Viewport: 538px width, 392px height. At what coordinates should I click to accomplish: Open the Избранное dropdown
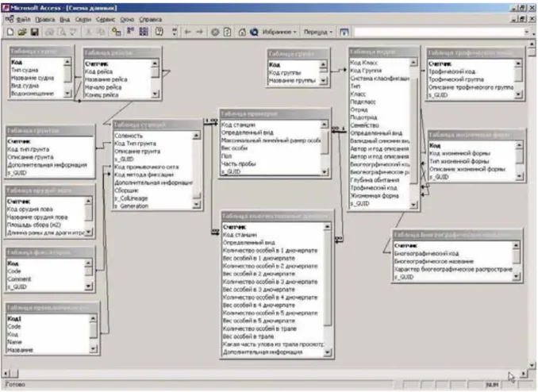279,32
